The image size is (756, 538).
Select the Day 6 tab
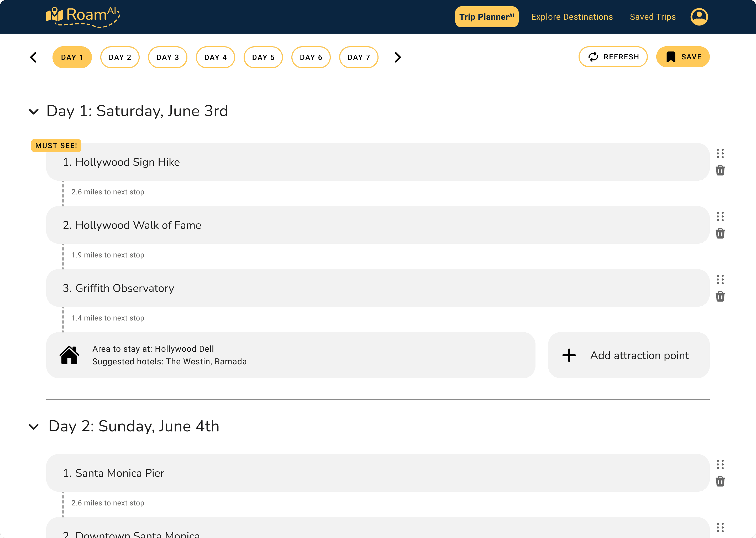311,57
